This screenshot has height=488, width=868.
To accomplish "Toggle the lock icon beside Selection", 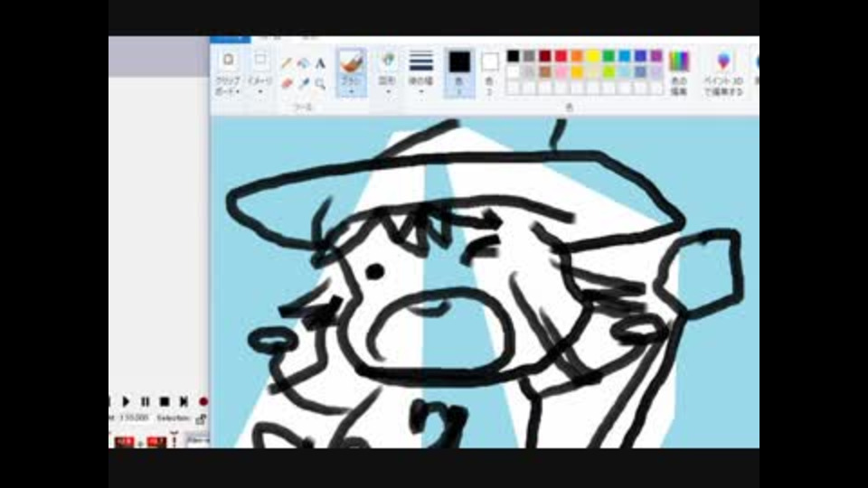I will click(x=202, y=418).
